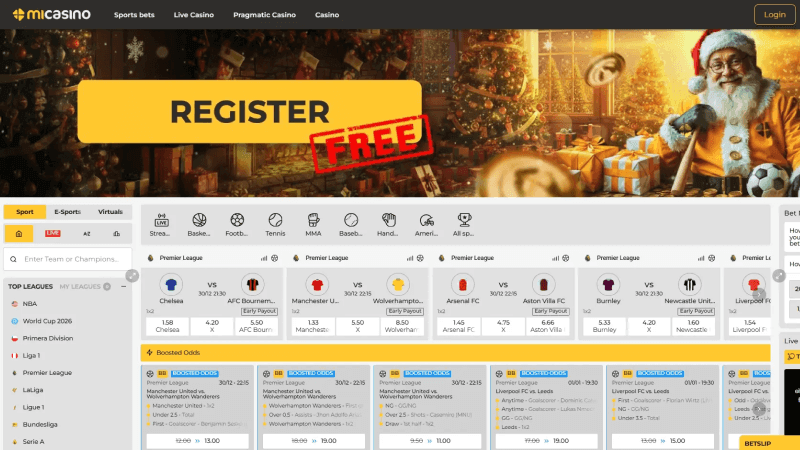The image size is (800, 450).
Task: Switch to the Virtuals tab
Action: (110, 212)
